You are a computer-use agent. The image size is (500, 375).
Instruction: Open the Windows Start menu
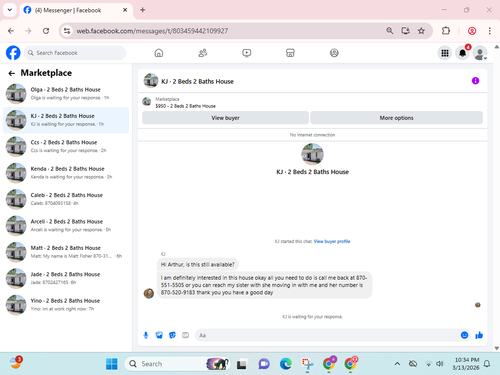pyautogui.click(x=111, y=364)
